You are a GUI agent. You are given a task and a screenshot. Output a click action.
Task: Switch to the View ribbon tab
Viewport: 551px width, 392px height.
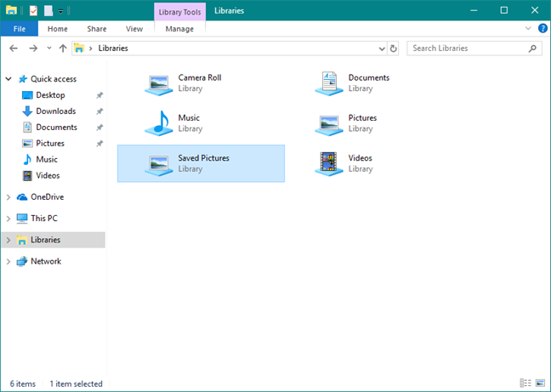point(134,29)
